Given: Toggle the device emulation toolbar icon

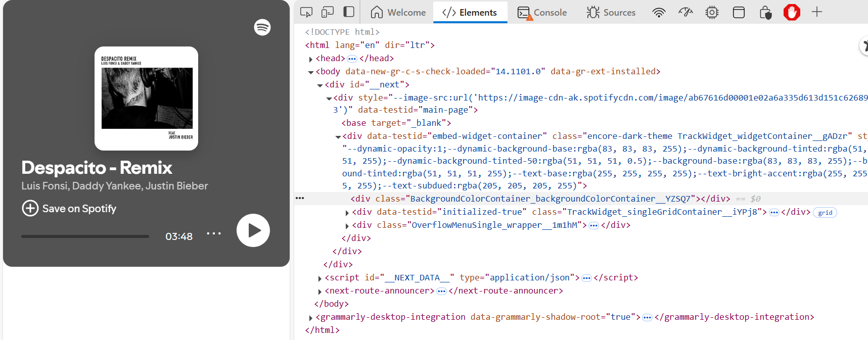Looking at the screenshot, I should pyautogui.click(x=328, y=12).
